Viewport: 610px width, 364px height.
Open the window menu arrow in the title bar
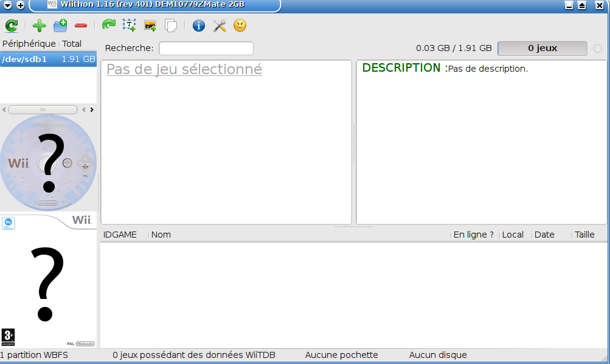click(7, 5)
